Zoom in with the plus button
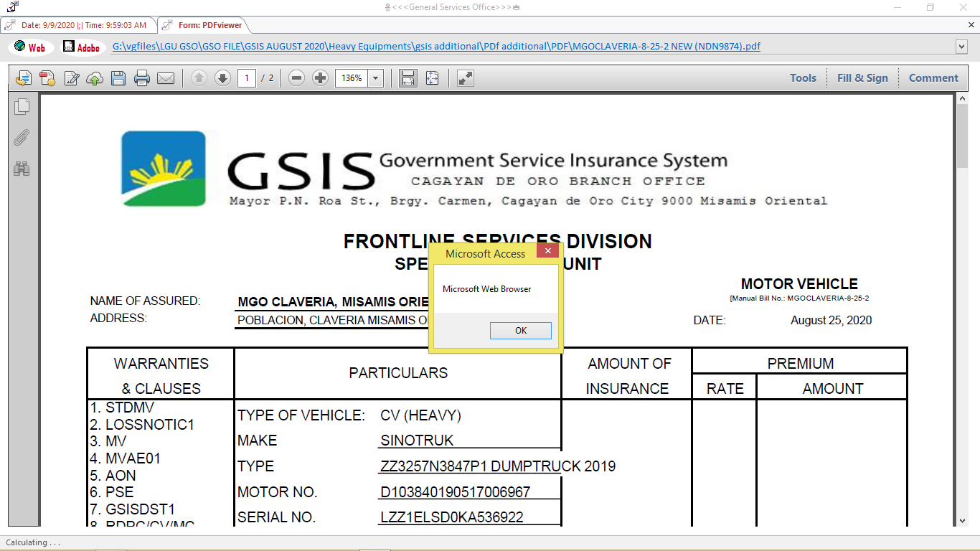 321,78
